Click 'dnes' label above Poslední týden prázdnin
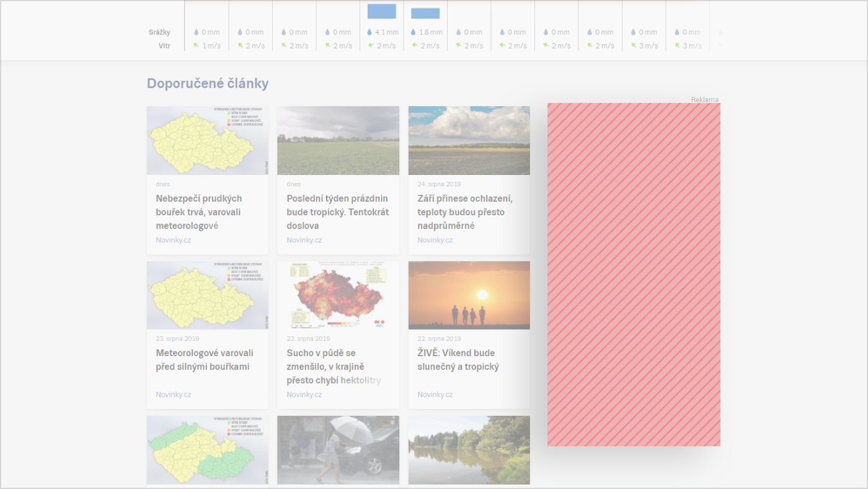Image resolution: width=868 pixels, height=489 pixels. tap(294, 184)
